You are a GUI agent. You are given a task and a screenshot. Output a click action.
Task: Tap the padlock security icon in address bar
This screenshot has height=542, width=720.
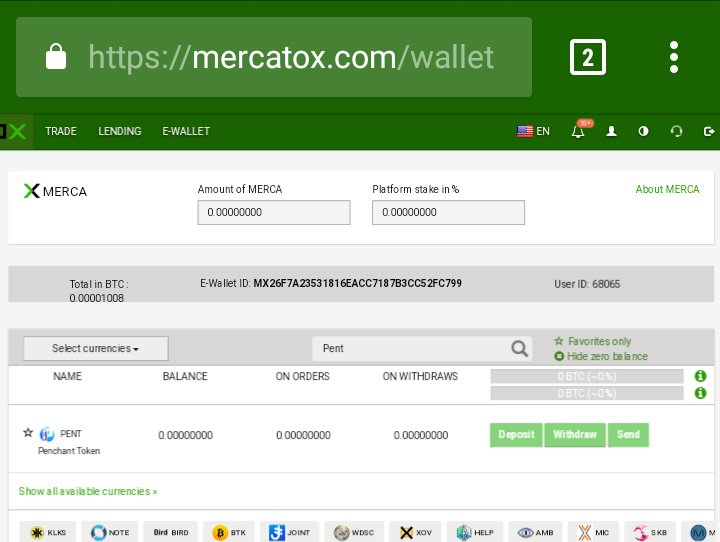pos(56,56)
